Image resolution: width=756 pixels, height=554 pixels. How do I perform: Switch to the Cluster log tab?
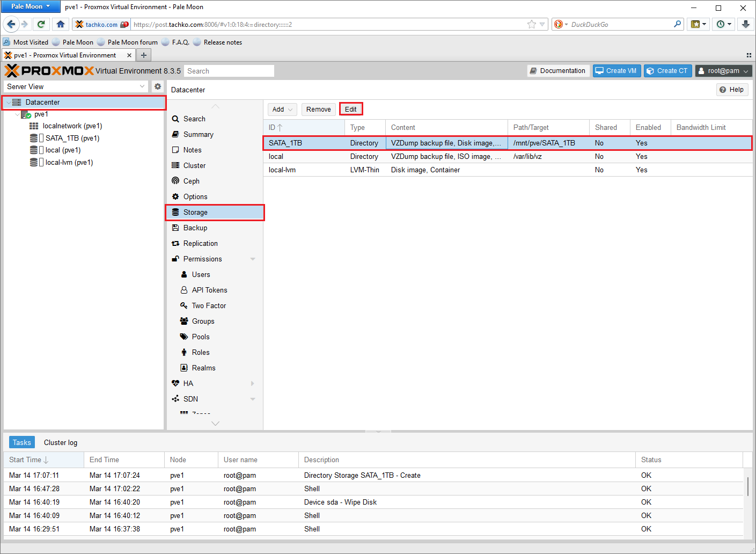[61, 442]
